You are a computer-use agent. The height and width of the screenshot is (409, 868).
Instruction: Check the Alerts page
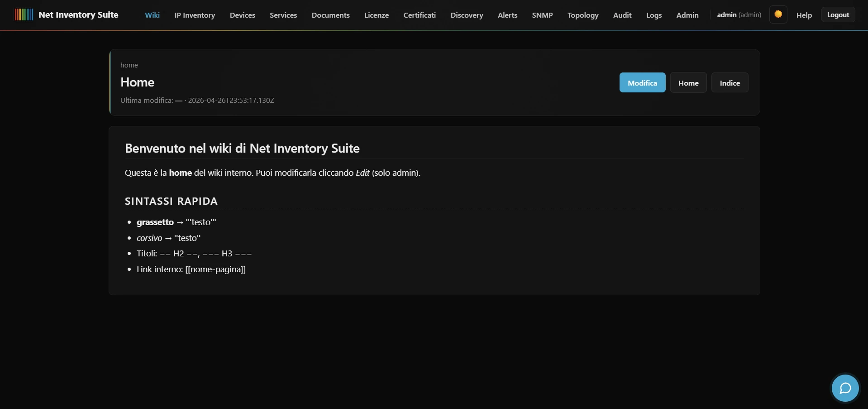point(507,15)
